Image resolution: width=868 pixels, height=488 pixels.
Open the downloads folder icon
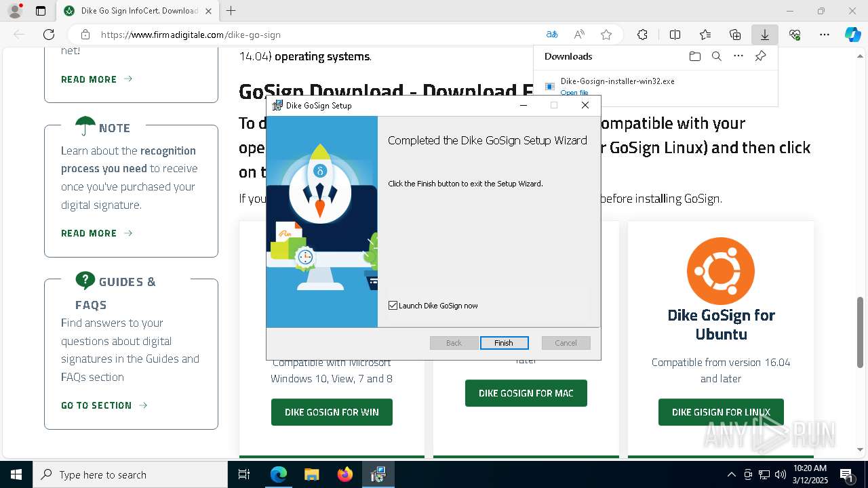[694, 56]
